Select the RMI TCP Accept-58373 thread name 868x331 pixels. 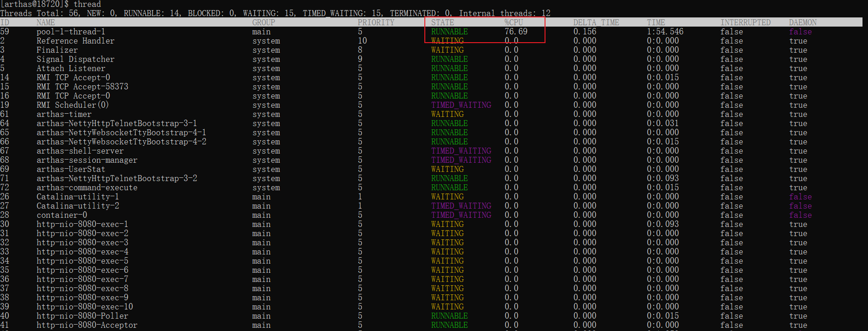tap(82, 87)
